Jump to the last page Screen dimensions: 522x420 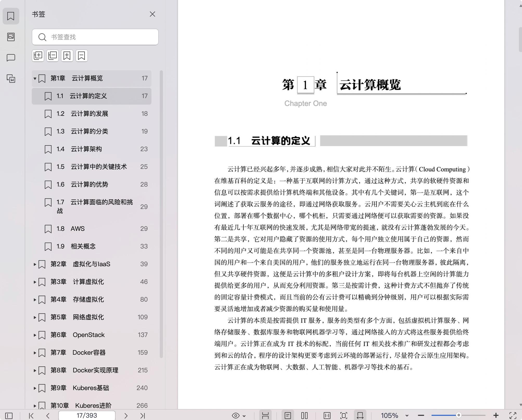click(x=143, y=416)
